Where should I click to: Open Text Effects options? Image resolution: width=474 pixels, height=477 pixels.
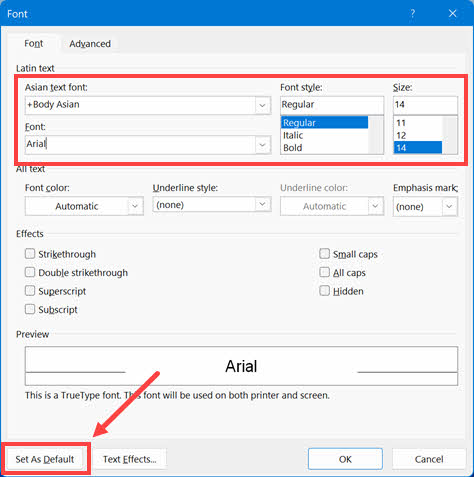click(x=129, y=459)
